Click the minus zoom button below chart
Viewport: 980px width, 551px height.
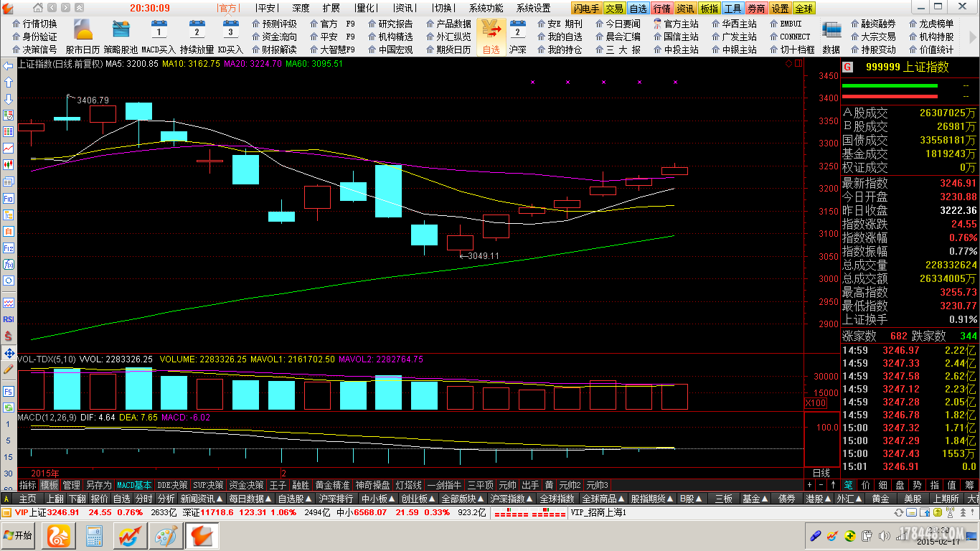pyautogui.click(x=821, y=485)
